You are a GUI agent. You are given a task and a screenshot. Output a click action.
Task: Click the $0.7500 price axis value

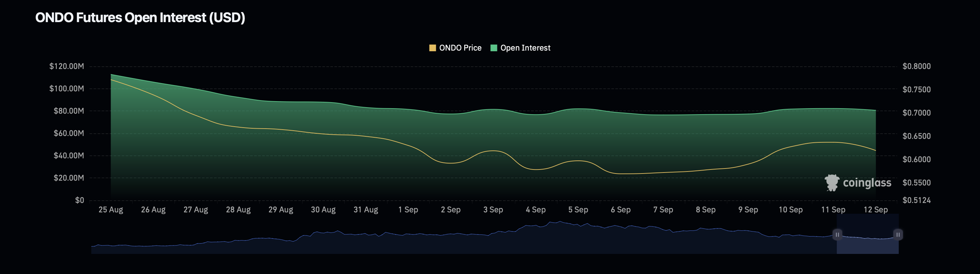coord(916,89)
